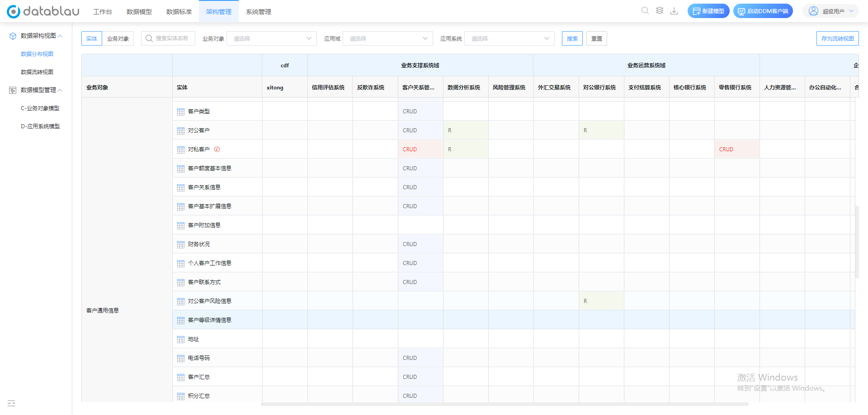The image size is (868, 415).
Task: Click the table icon beside 对公客户
Action: (x=181, y=131)
